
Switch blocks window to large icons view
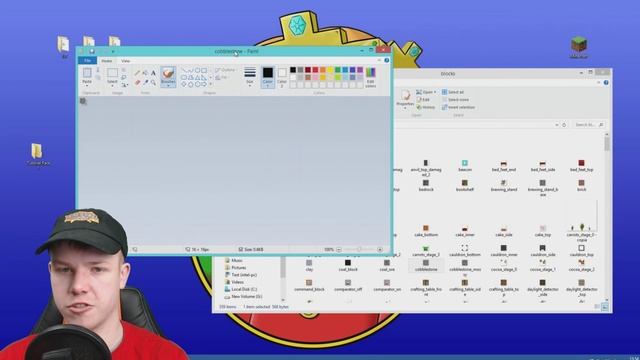pos(605,307)
